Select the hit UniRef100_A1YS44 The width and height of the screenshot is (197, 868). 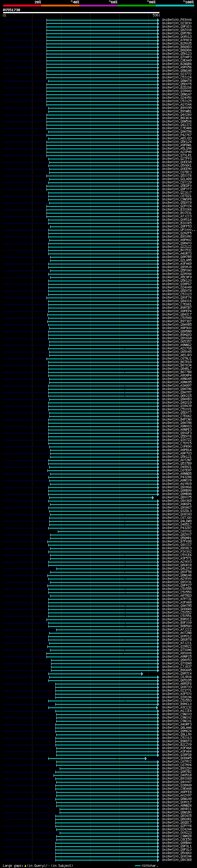pos(177,104)
